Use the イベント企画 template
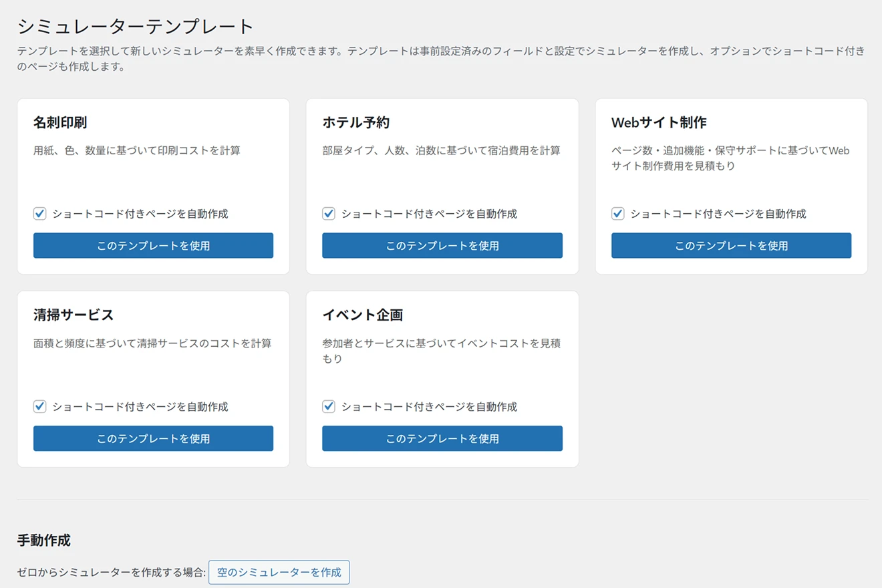The height and width of the screenshot is (588, 882). pyautogui.click(x=442, y=438)
